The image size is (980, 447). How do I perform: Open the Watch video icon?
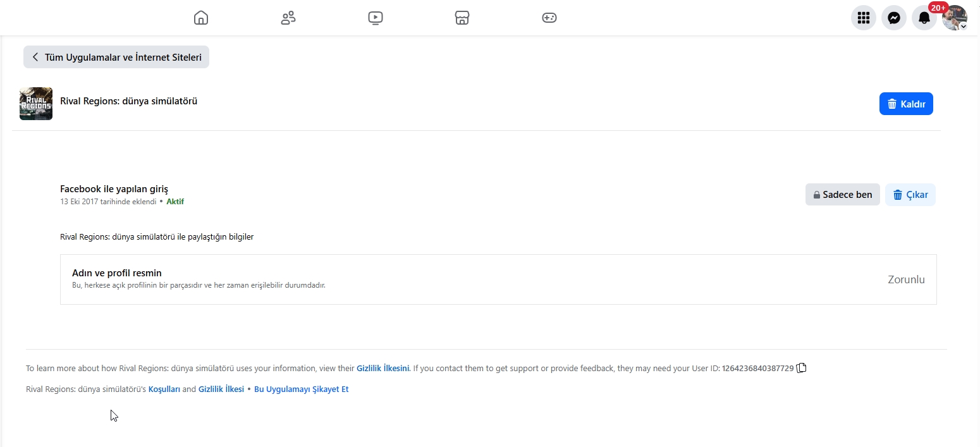[376, 18]
